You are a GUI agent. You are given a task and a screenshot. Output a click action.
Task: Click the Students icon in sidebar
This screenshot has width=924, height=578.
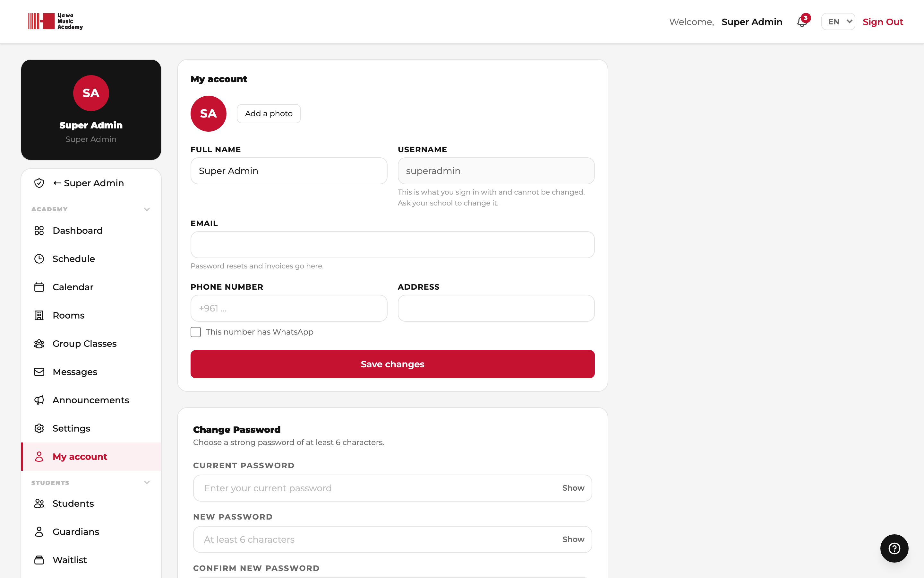(x=39, y=504)
